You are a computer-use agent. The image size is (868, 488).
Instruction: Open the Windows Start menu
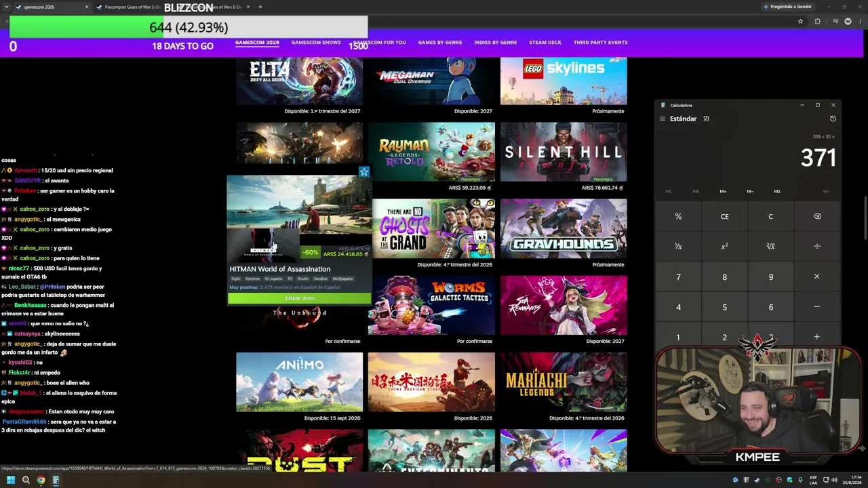(10, 481)
